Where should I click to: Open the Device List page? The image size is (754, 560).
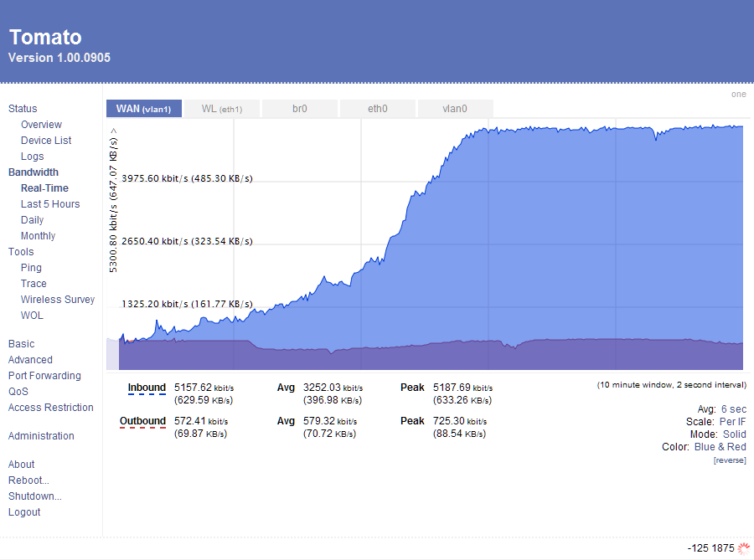pos(46,141)
